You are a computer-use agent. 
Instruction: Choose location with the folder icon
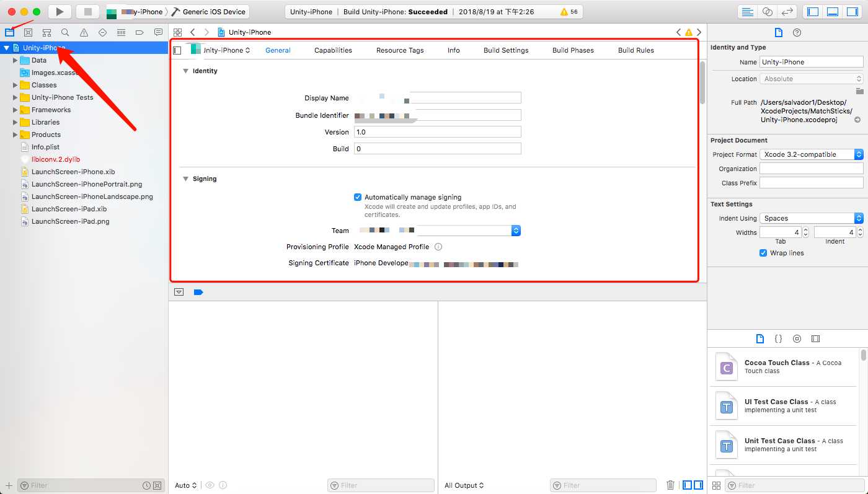(859, 91)
